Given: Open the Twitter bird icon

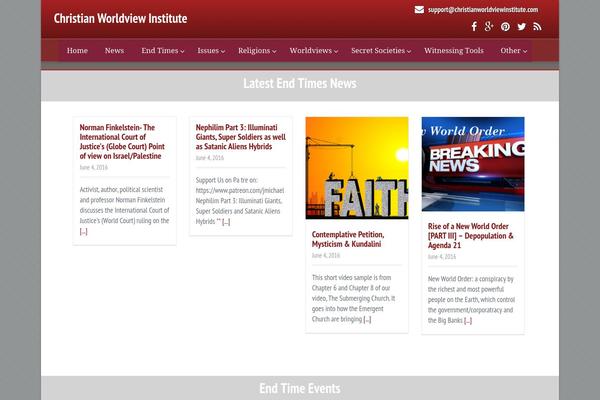Looking at the screenshot, I should click(522, 26).
